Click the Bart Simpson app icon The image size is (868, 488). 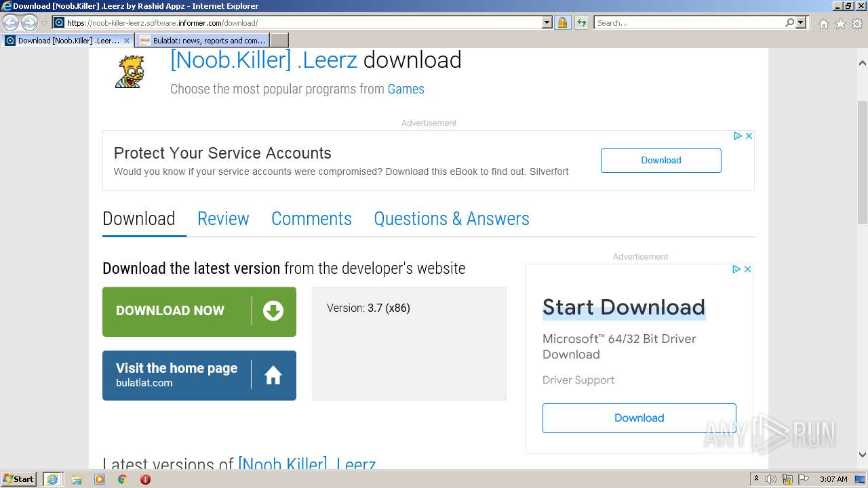click(x=129, y=71)
